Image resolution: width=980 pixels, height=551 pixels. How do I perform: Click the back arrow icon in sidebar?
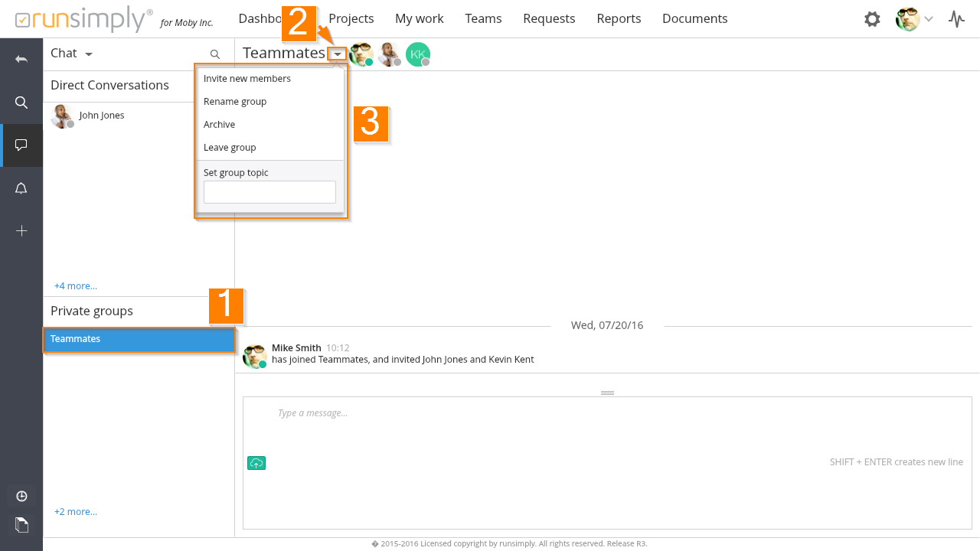[x=21, y=60]
